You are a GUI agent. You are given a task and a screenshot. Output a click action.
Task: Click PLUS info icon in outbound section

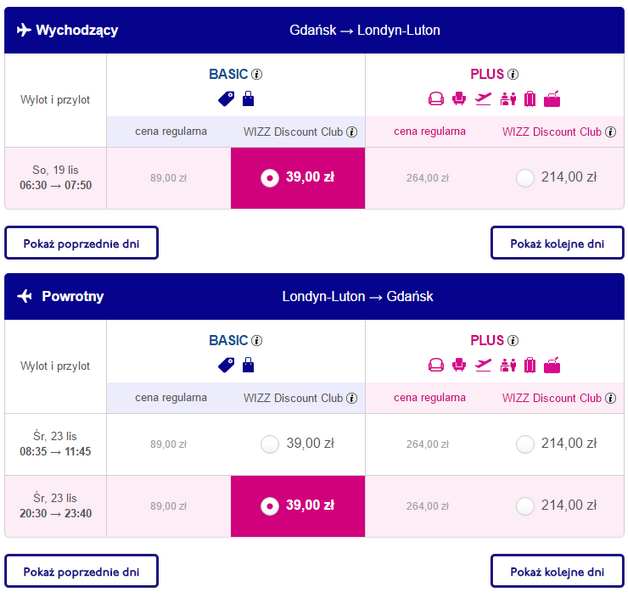[x=513, y=74]
